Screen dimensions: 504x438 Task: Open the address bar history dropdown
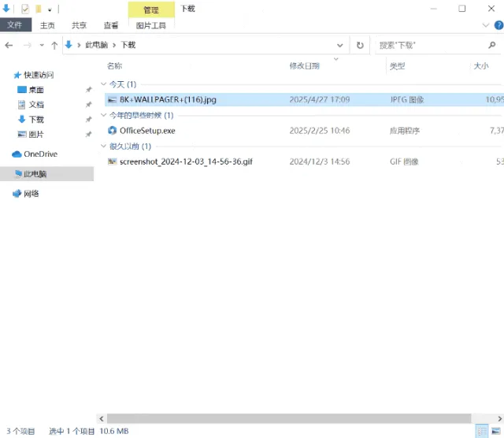(x=339, y=46)
